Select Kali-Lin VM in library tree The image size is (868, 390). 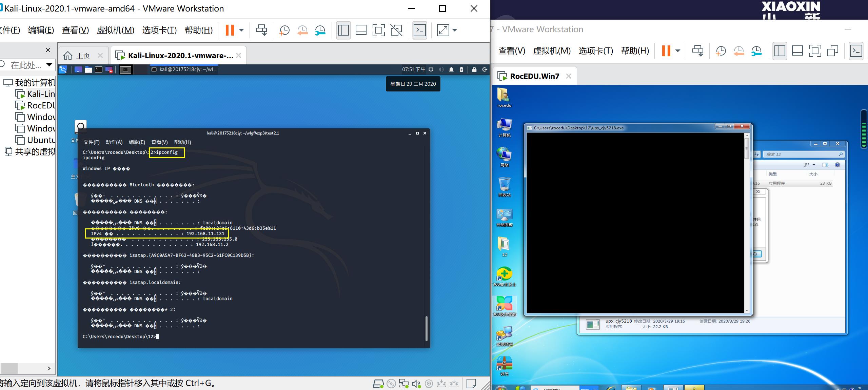click(35, 94)
